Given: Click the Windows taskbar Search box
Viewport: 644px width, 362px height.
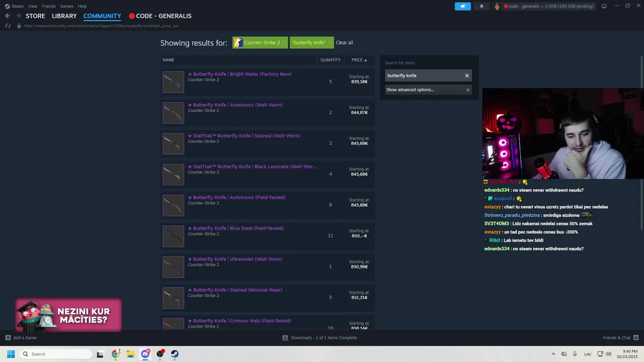Looking at the screenshot, I should tap(56, 354).
